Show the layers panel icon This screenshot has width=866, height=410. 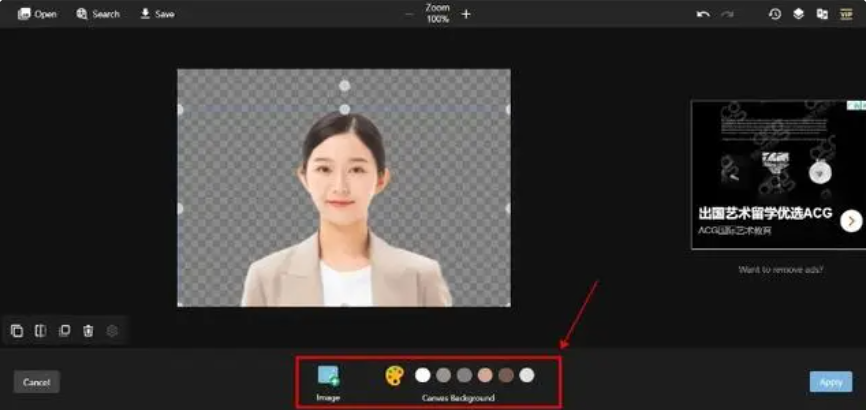click(798, 14)
